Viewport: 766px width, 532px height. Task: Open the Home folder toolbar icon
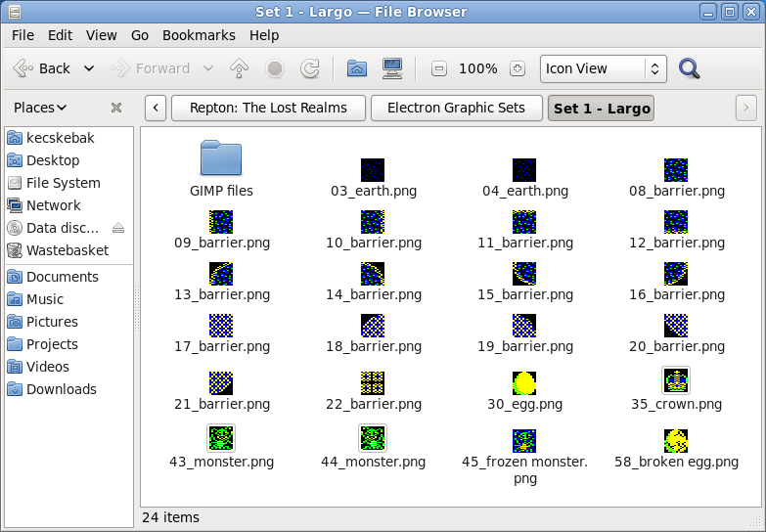pos(357,68)
